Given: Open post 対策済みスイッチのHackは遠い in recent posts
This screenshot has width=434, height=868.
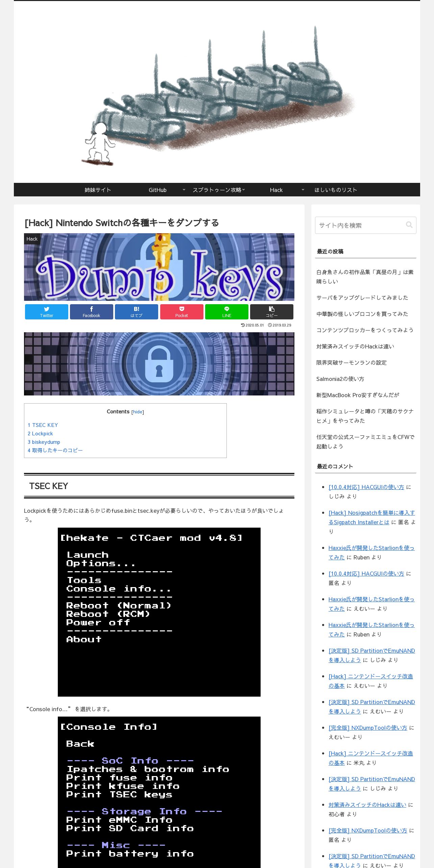Looking at the screenshot, I should 355,346.
